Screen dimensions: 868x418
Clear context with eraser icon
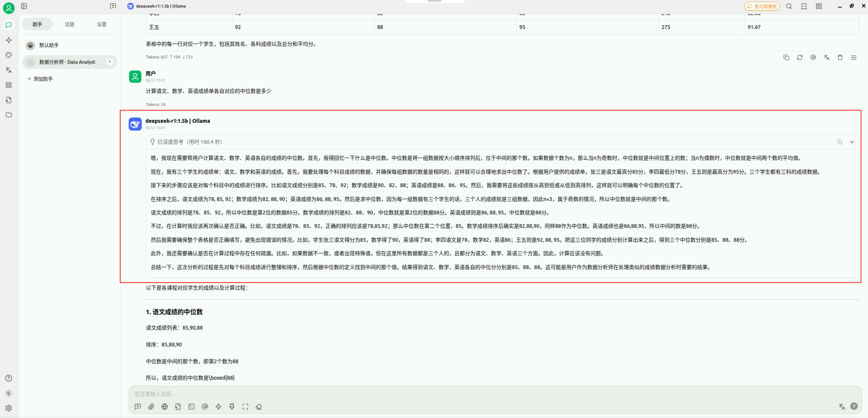259,406
